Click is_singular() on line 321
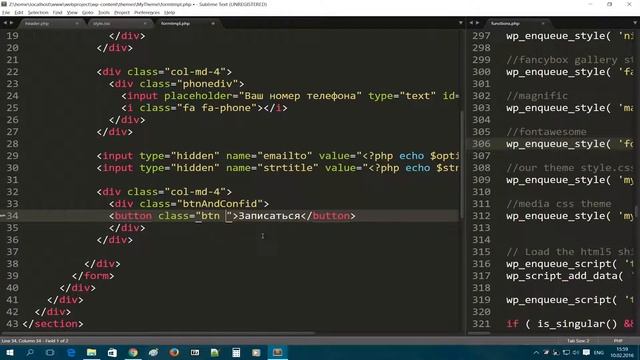This screenshot has width=640, height=360. 577,324
